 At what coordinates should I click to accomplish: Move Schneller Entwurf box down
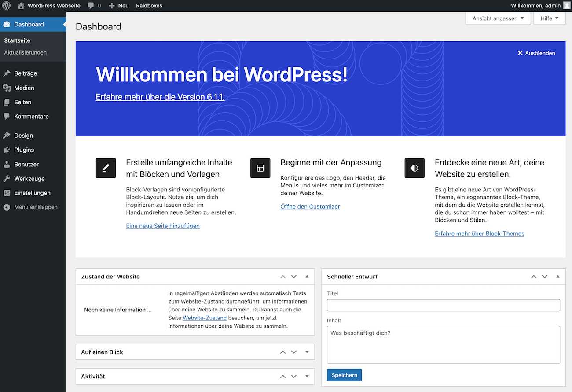(545, 277)
